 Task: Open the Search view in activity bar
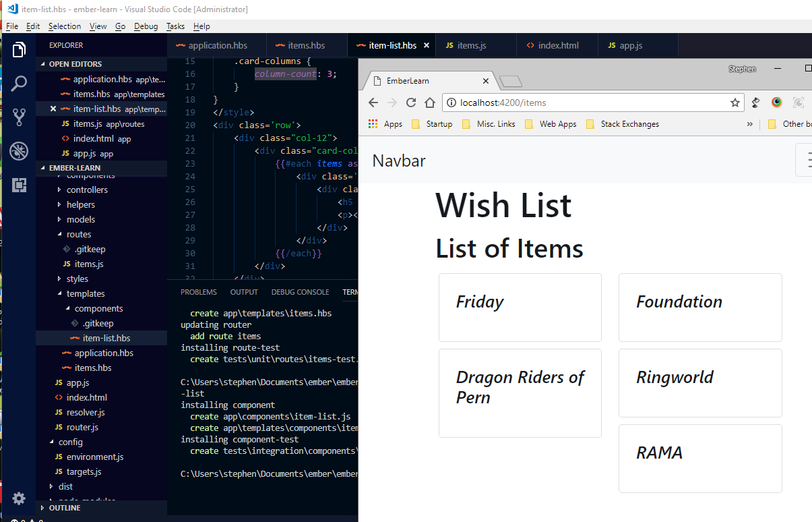(x=19, y=84)
